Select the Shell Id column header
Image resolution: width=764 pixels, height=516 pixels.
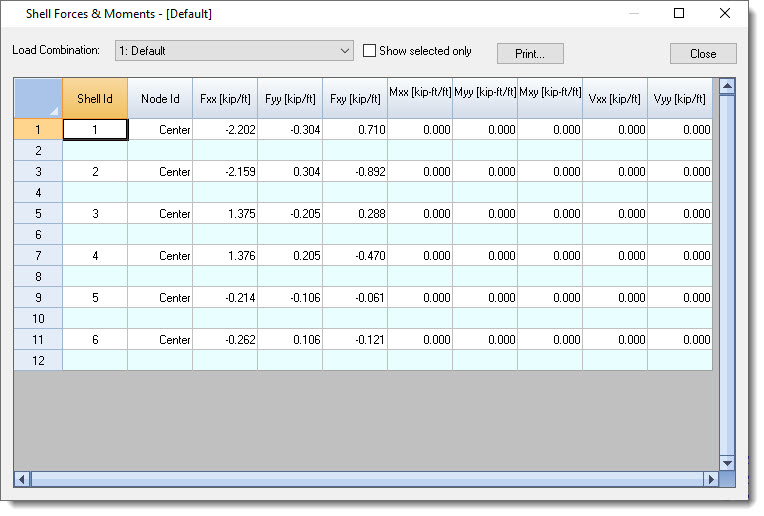point(95,99)
